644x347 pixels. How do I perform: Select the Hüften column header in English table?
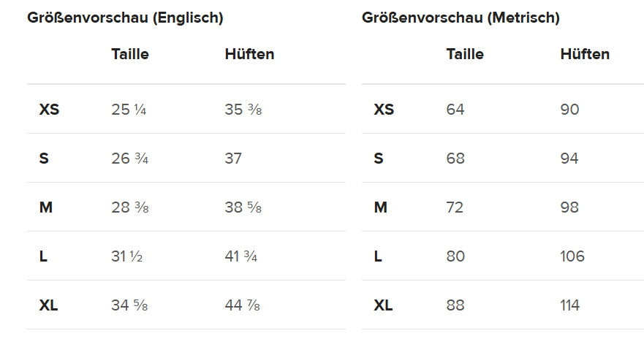(249, 54)
